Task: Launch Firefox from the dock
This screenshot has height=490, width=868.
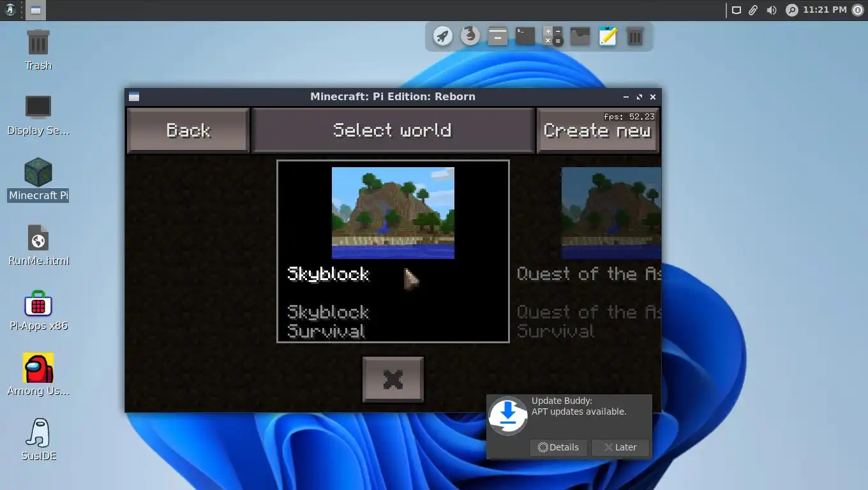Action: point(470,36)
